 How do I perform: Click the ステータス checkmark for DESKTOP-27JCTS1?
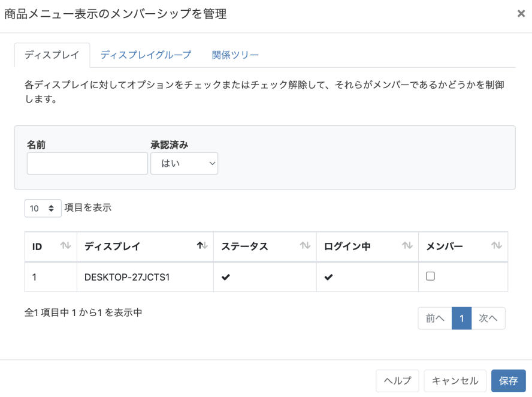(x=226, y=277)
